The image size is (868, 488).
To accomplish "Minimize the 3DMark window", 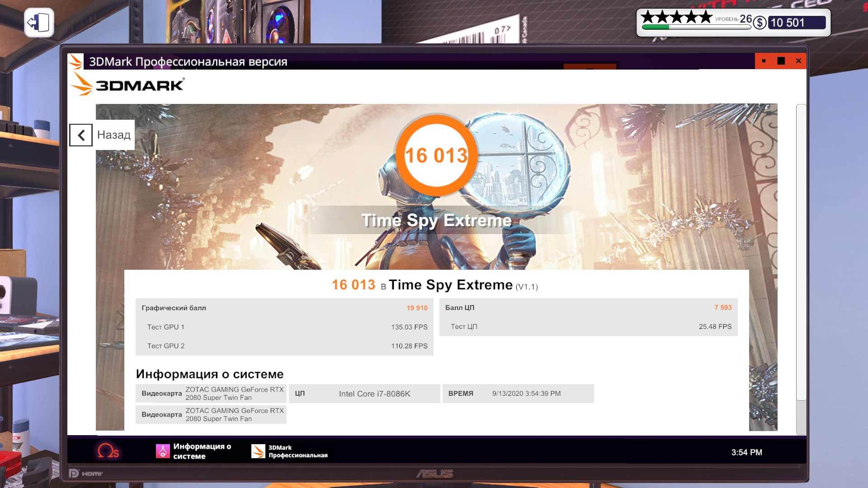I will (764, 61).
